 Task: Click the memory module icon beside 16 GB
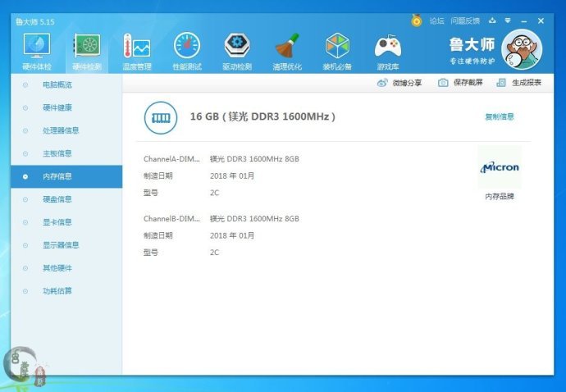coord(161,117)
